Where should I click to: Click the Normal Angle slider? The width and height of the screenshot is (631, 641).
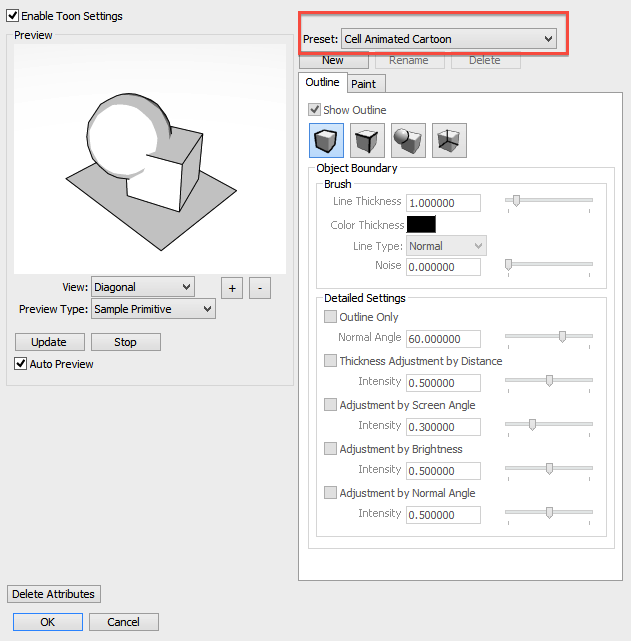point(549,336)
